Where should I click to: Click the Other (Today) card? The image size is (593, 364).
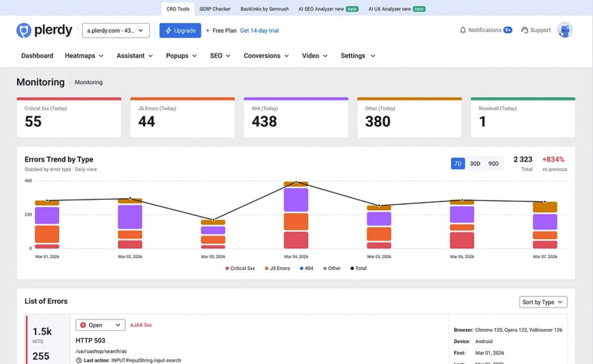pyautogui.click(x=410, y=118)
